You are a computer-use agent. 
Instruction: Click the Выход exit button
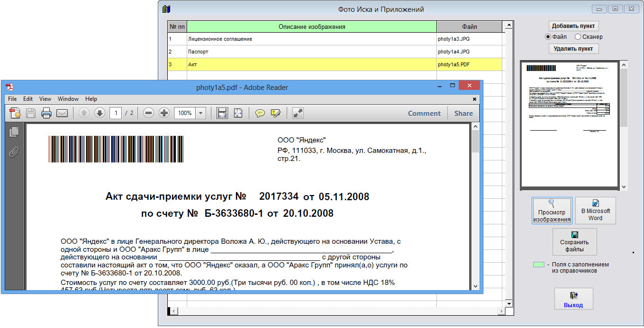[x=573, y=299]
